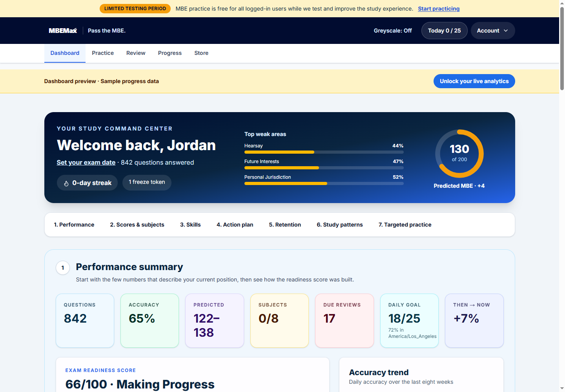Click the 130 of 200 score ring

459,154
